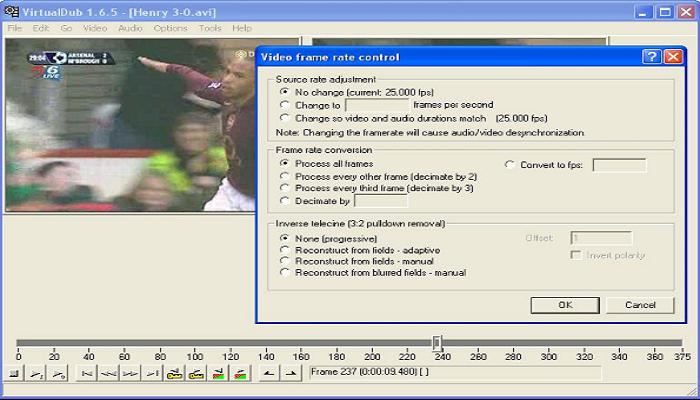Step forward one frame
The width and height of the screenshot is (700, 400).
pos(130,373)
